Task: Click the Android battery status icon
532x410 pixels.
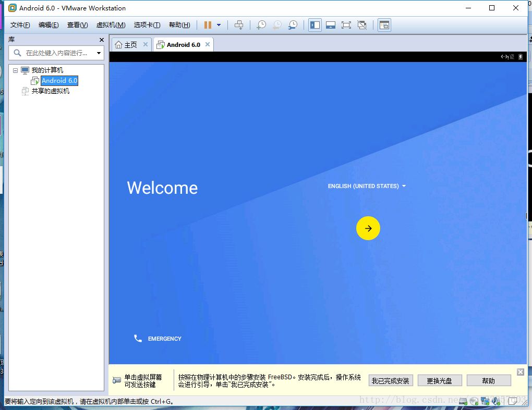Action: click(x=521, y=57)
